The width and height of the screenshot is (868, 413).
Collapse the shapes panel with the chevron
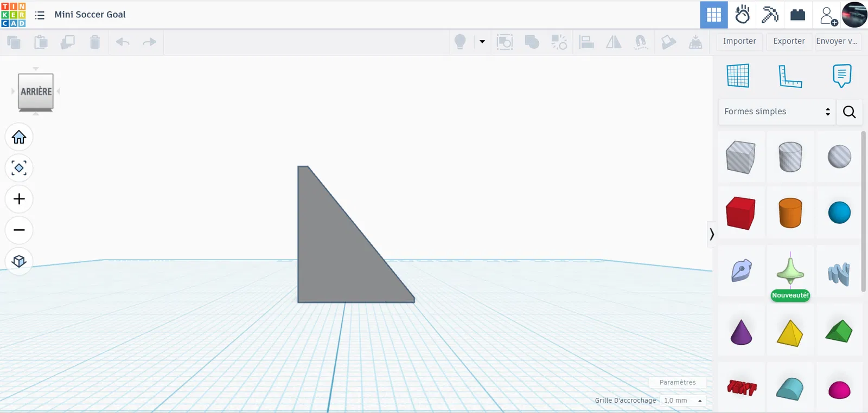pos(712,234)
